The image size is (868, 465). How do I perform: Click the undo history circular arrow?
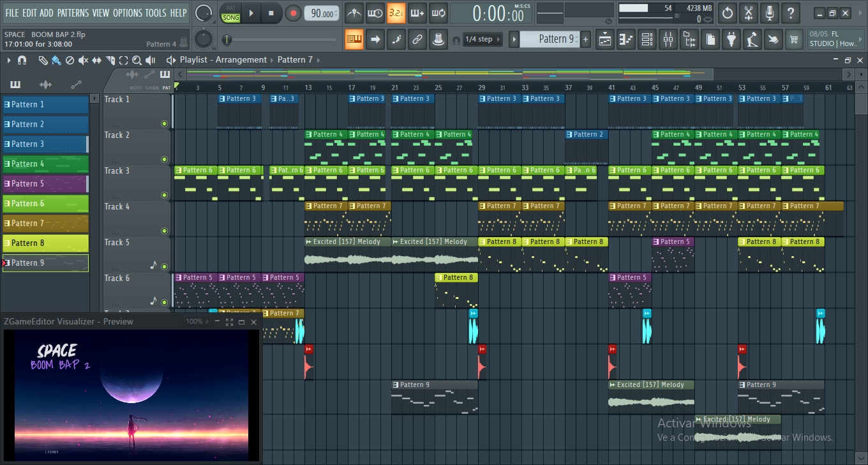tap(728, 13)
